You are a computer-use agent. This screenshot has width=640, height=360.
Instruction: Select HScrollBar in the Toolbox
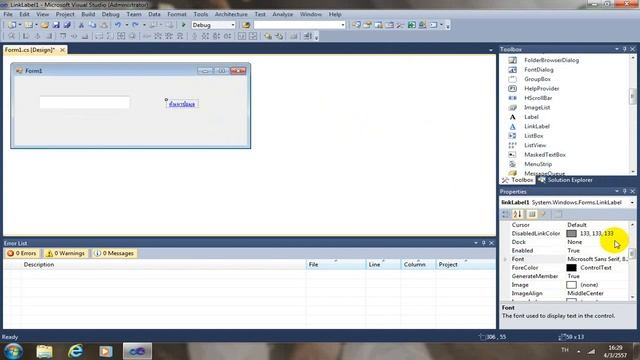(x=538, y=98)
